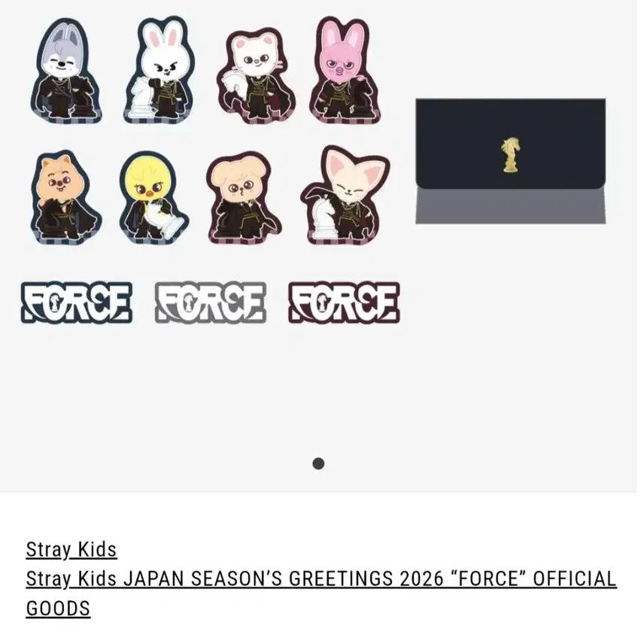Click the gray-outlined FORCE logo sticker

click(x=211, y=302)
